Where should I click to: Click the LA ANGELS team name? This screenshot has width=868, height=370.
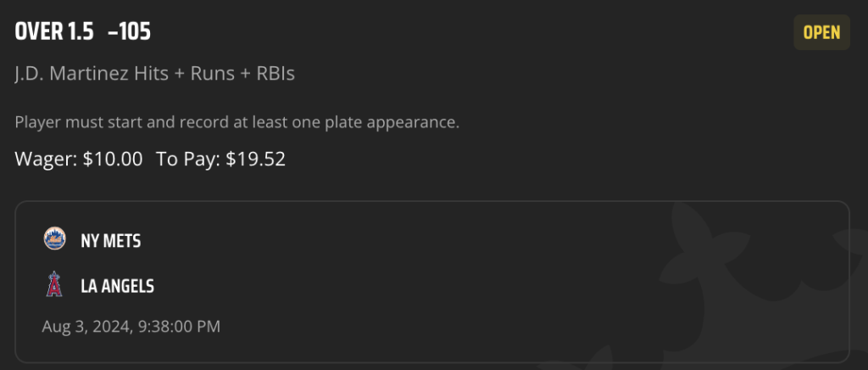coord(117,286)
